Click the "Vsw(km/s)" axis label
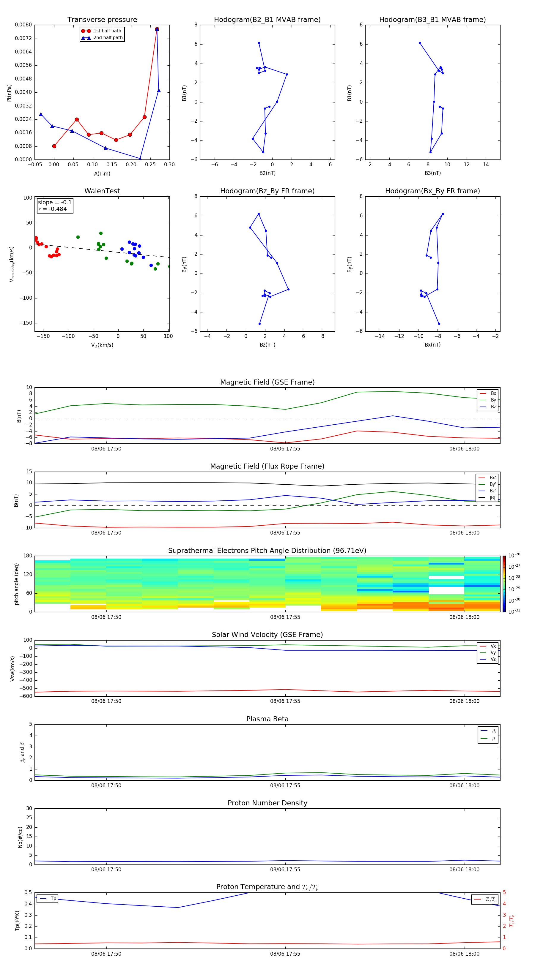 pyautogui.click(x=12, y=668)
